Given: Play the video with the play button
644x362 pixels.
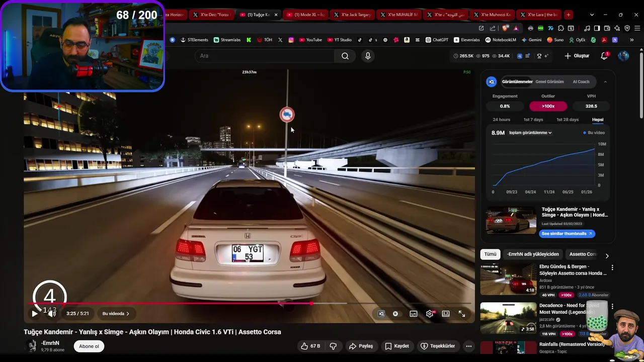Looking at the screenshot, I should [x=35, y=314].
